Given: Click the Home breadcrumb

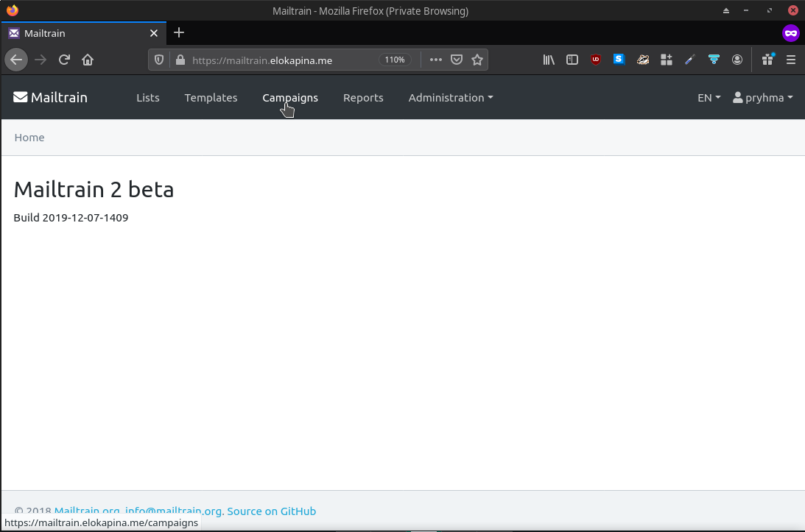Looking at the screenshot, I should point(29,138).
